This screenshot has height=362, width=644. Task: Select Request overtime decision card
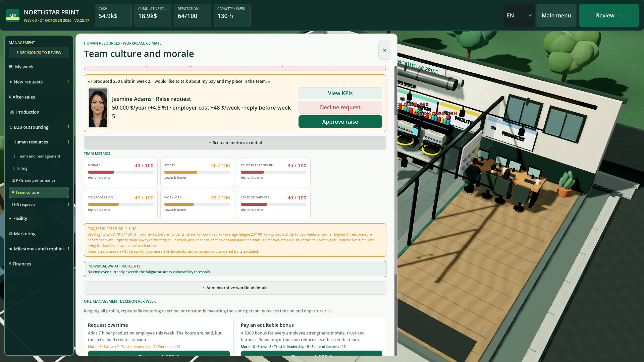(159, 337)
